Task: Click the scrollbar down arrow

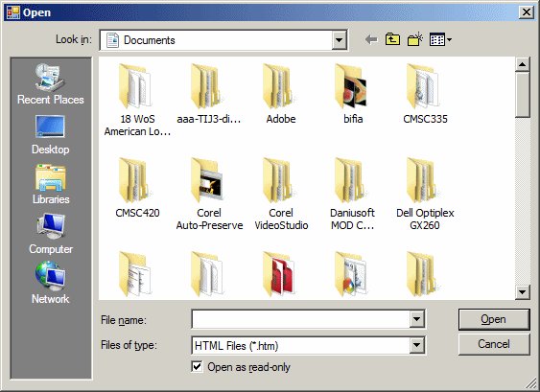Action: 523,292
